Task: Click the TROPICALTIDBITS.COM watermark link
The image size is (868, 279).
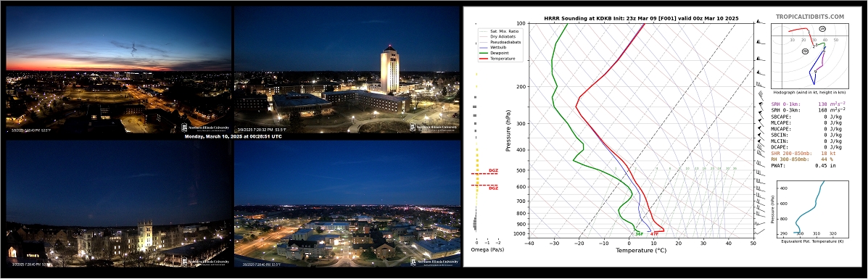Action: click(810, 17)
